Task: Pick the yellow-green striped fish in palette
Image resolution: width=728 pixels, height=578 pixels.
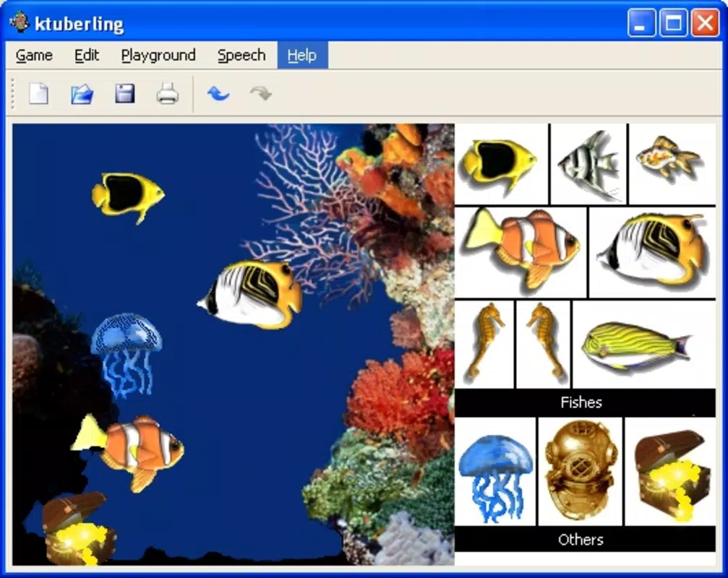Action: pos(635,345)
